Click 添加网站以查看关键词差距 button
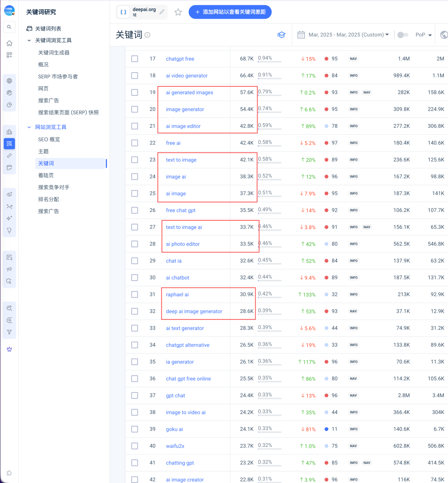This screenshot has height=483, width=448. point(230,12)
